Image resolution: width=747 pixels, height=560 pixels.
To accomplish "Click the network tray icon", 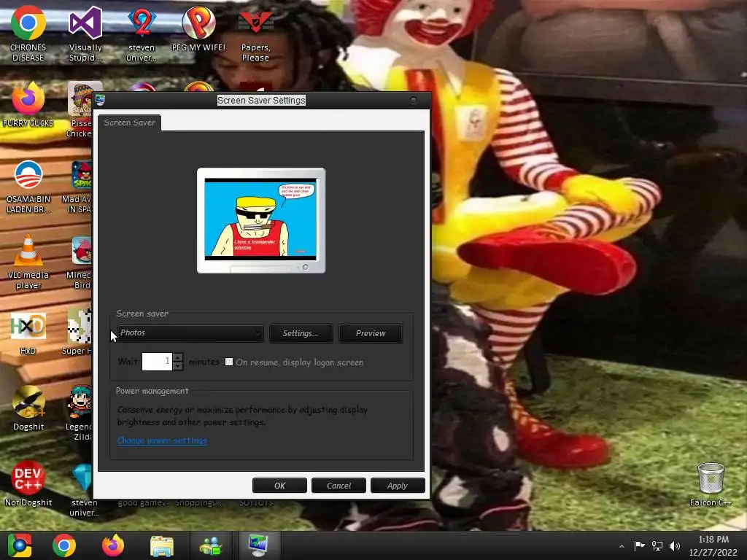I will [657, 546].
